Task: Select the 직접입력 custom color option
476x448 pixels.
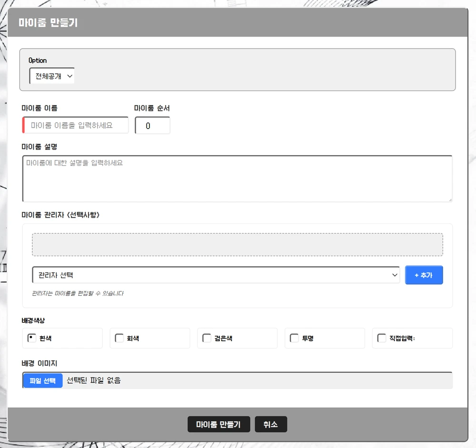Action: (382, 338)
